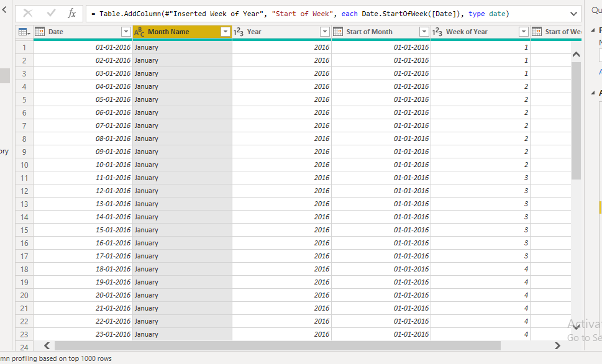602x364 pixels.
Task: Click the column profiling status bar text
Action: tap(56, 358)
